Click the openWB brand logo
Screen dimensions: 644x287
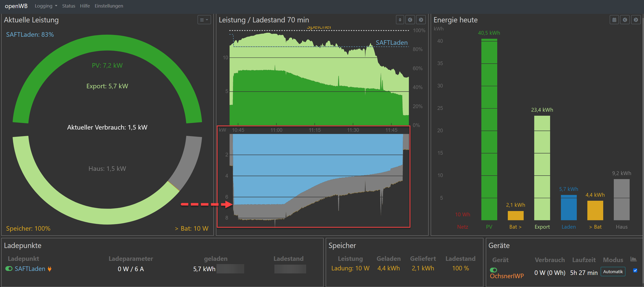click(x=16, y=6)
